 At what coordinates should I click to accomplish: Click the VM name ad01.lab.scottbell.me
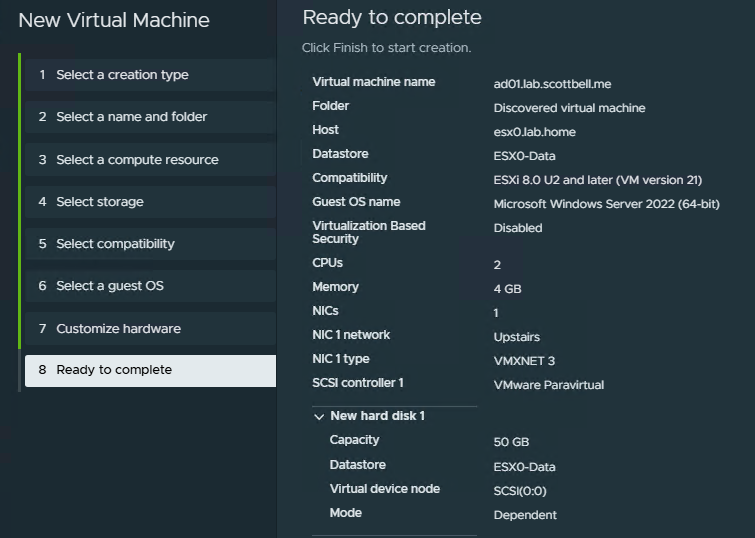560,84
